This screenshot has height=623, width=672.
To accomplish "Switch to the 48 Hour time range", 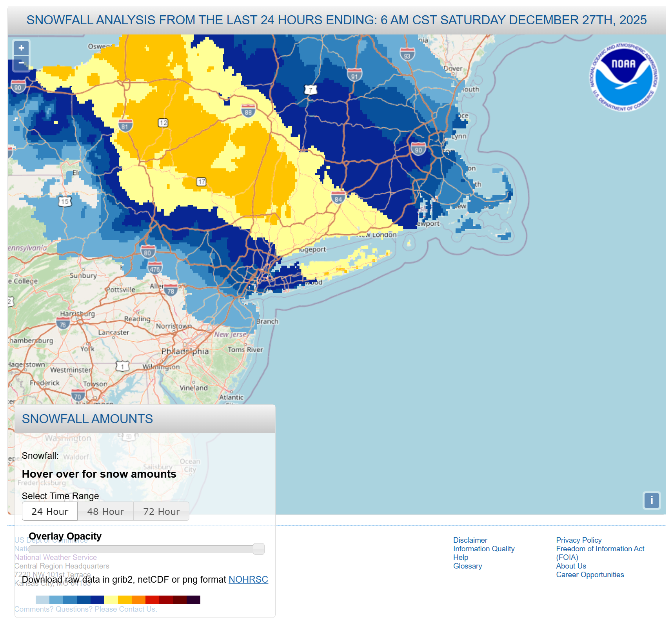I will click(x=105, y=512).
